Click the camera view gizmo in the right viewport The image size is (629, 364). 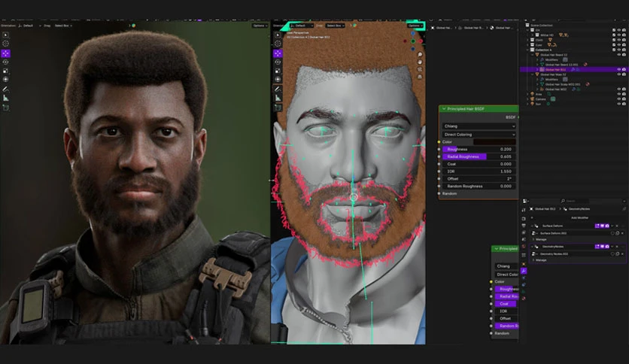pos(420,69)
